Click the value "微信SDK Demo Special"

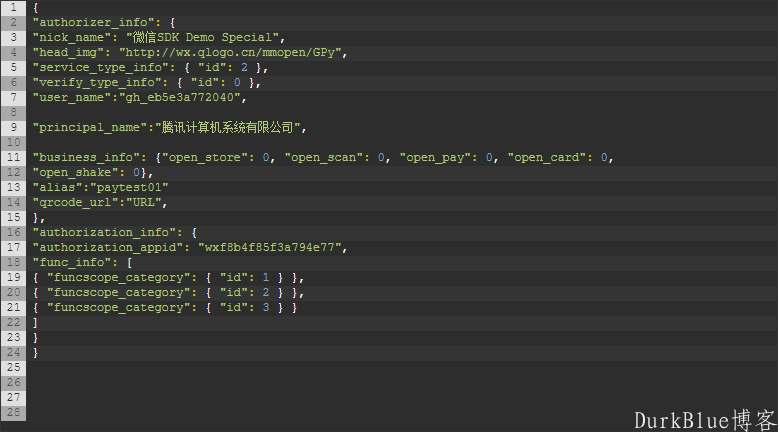[202, 37]
